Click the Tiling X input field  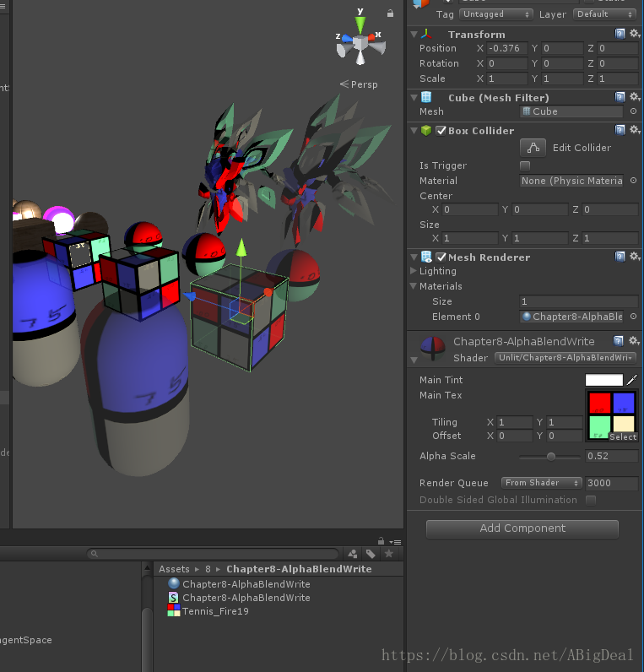point(515,422)
